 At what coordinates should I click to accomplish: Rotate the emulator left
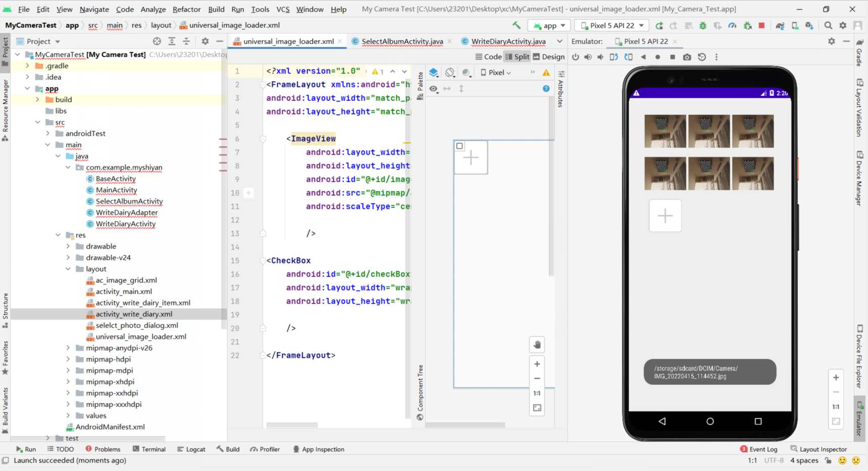(614, 57)
